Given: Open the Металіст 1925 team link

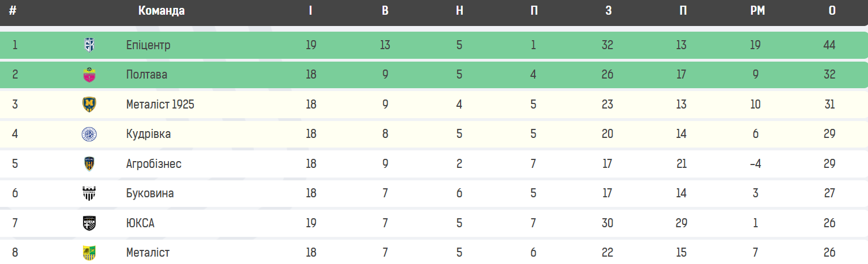Looking at the screenshot, I should (x=160, y=104).
